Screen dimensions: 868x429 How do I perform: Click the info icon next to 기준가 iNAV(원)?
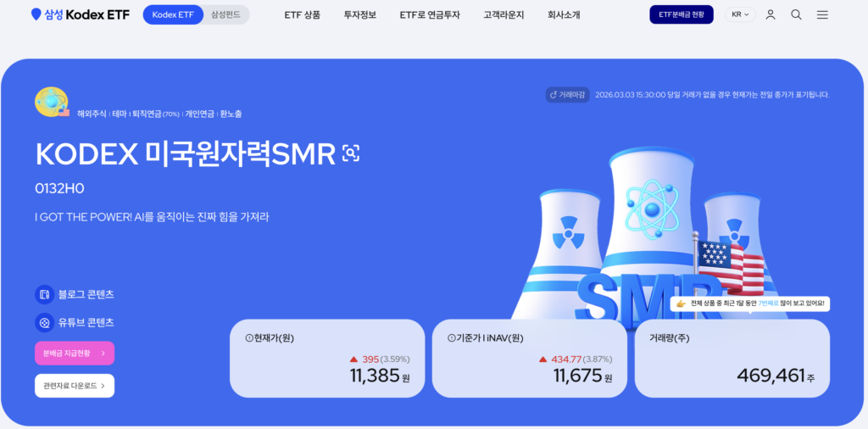click(x=451, y=338)
